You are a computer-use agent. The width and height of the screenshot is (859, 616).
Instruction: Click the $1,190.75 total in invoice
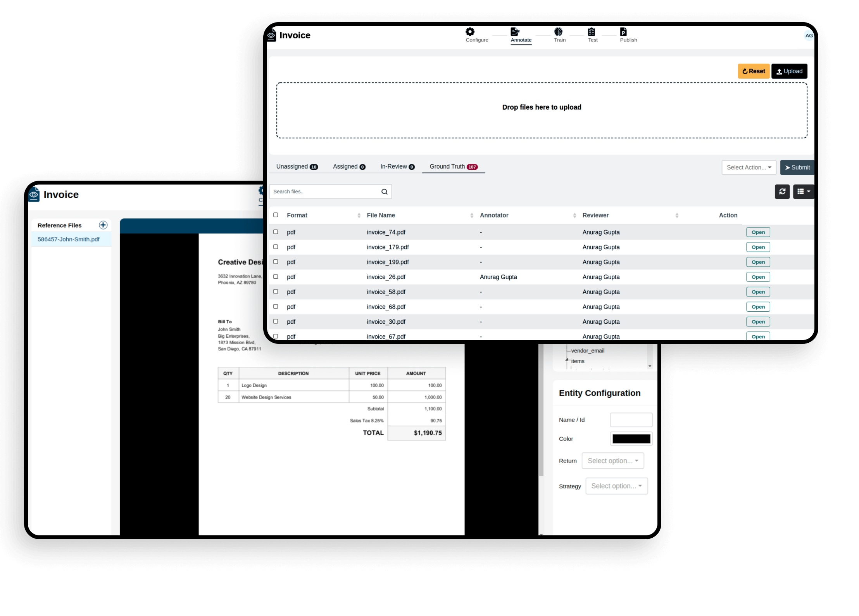(x=428, y=433)
